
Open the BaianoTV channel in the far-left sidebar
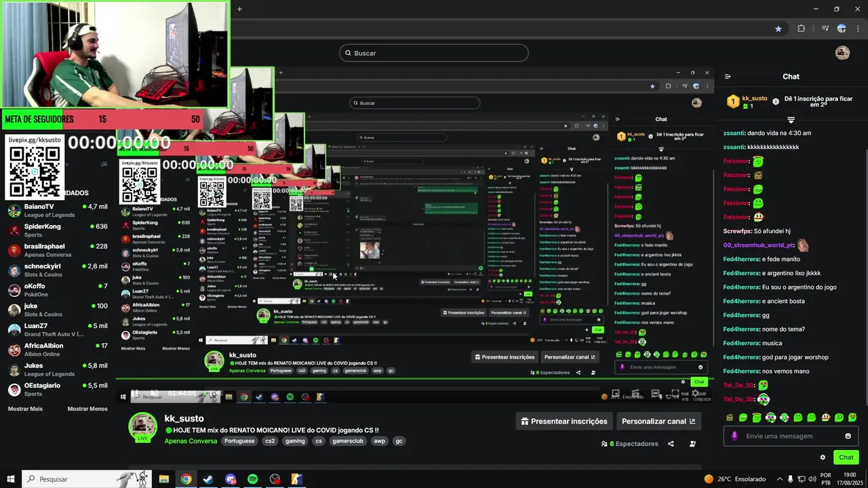point(58,210)
